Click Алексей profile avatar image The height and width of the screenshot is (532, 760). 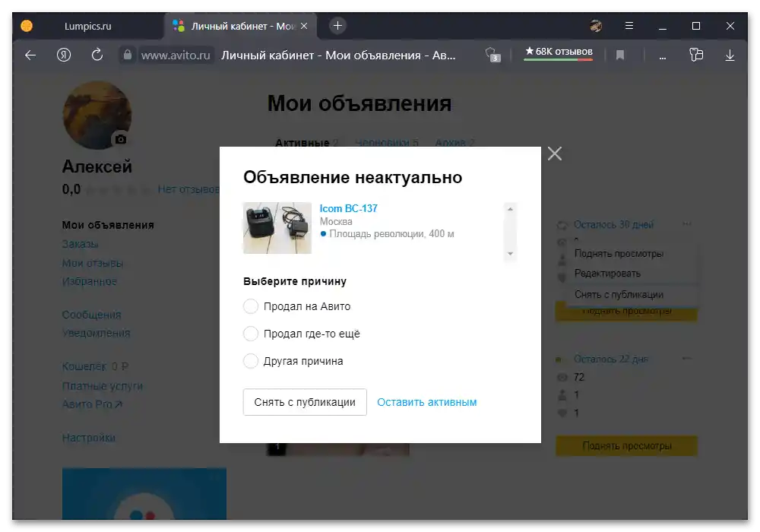(97, 116)
